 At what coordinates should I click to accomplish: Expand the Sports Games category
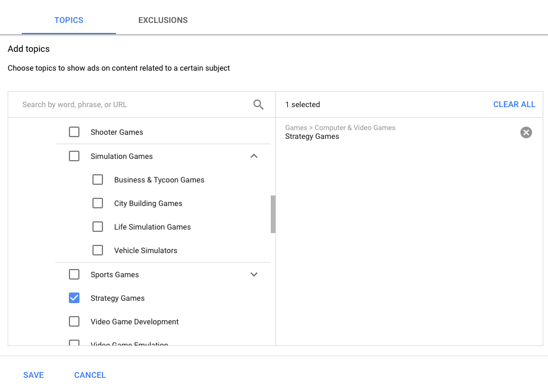254,275
